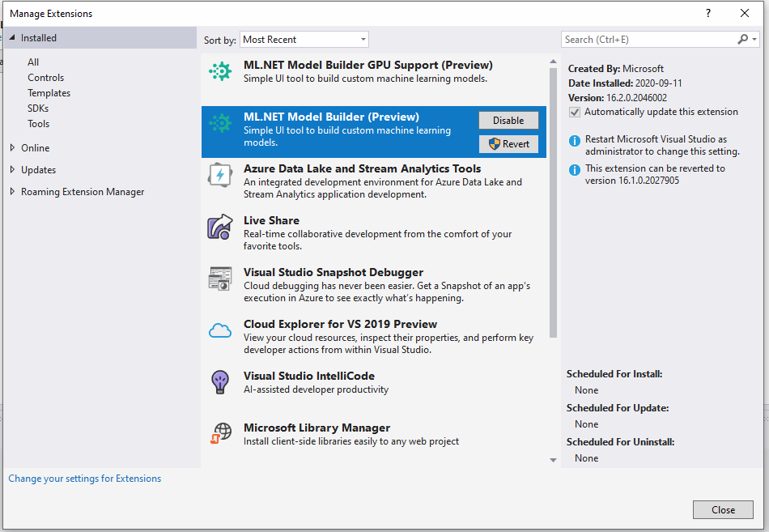
Task: Click the Azure Data Lake lightning icon
Action: tap(219, 175)
